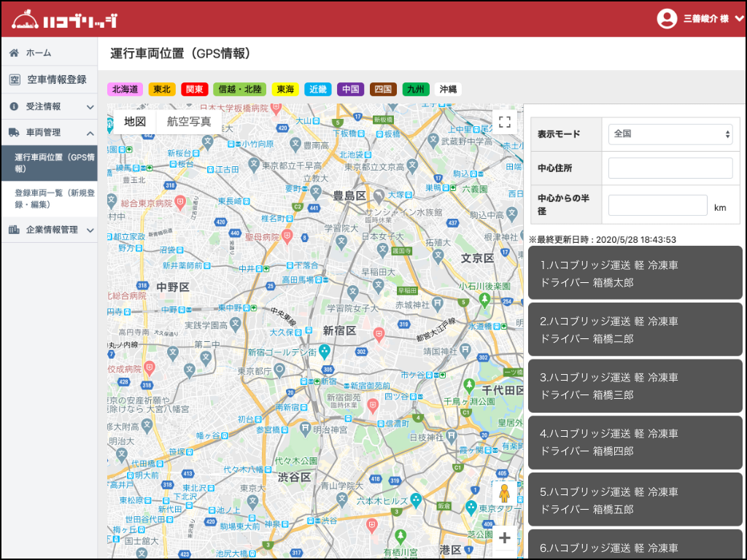Select the 関東 region tag
This screenshot has width=747, height=560.
[x=194, y=89]
